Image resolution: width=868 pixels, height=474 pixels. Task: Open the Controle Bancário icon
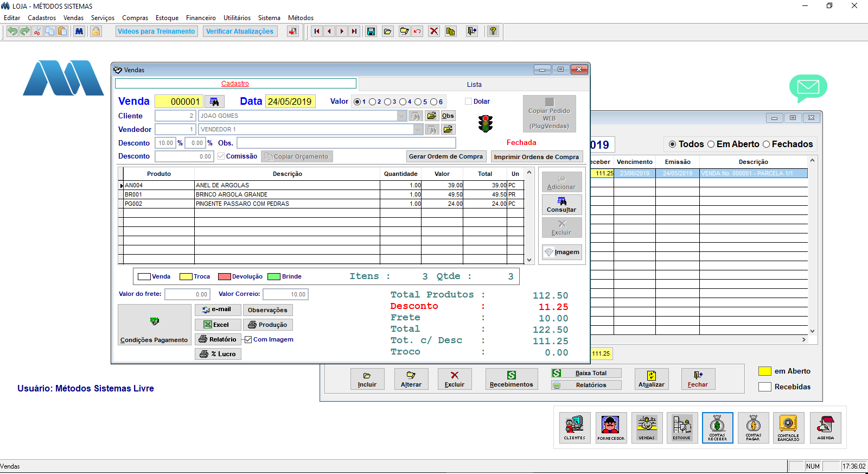coord(788,428)
